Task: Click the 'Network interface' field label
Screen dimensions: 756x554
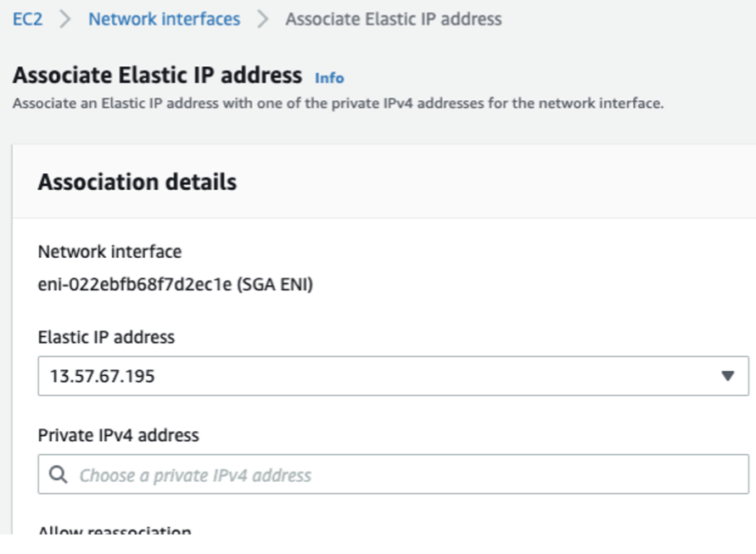Action: [109, 251]
